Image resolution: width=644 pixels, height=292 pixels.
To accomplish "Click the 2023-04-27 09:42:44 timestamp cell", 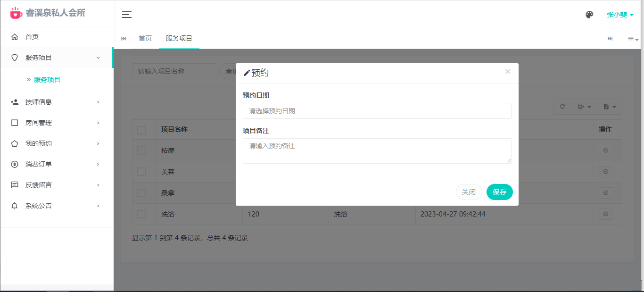I will click(x=453, y=214).
